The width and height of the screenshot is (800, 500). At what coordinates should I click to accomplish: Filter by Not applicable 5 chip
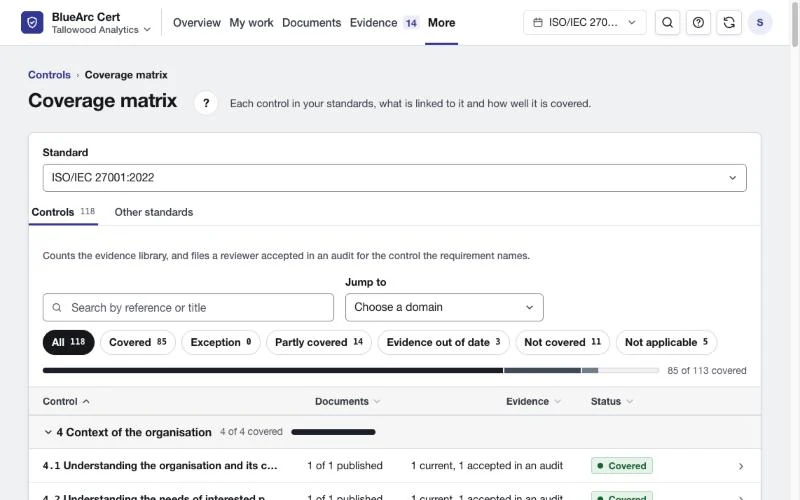(666, 342)
